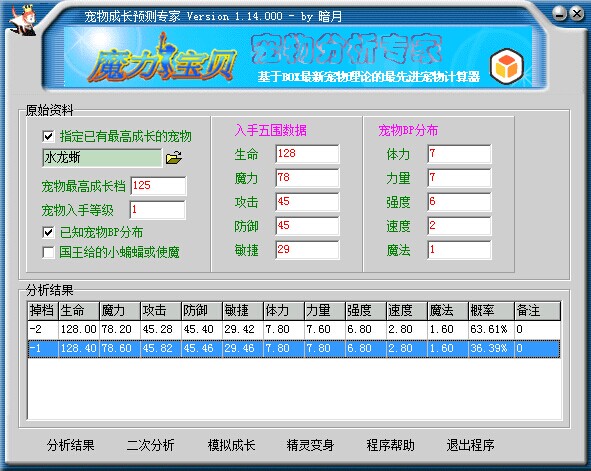Image resolution: width=591 pixels, height=471 pixels.
Task: Click the 宠物入手等级 input field
Action: (158, 210)
